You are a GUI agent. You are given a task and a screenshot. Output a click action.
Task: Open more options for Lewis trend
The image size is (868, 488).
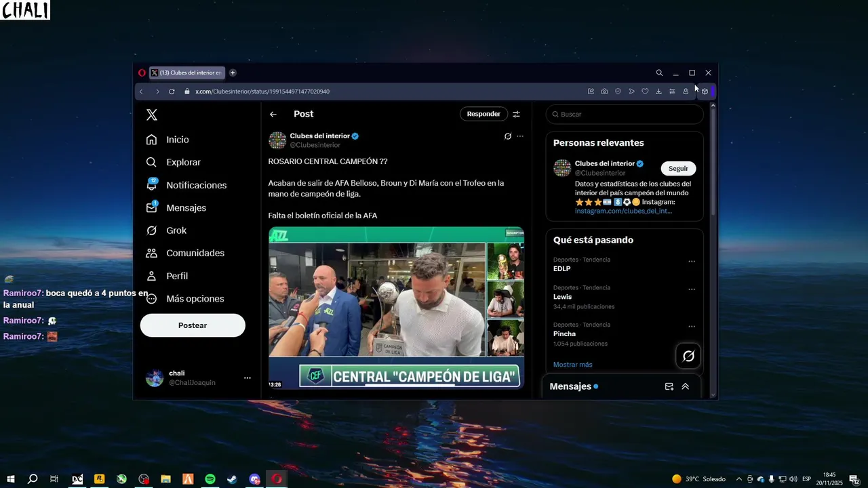tap(692, 289)
